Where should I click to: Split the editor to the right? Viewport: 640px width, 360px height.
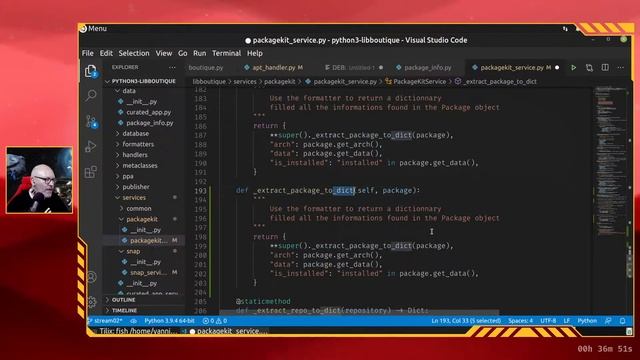(x=605, y=68)
